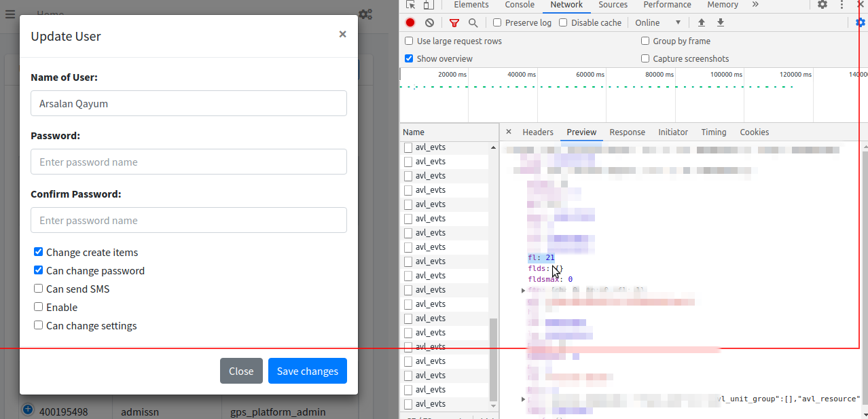
Task: Click the request list scrollbar thumb
Action: coord(494,360)
